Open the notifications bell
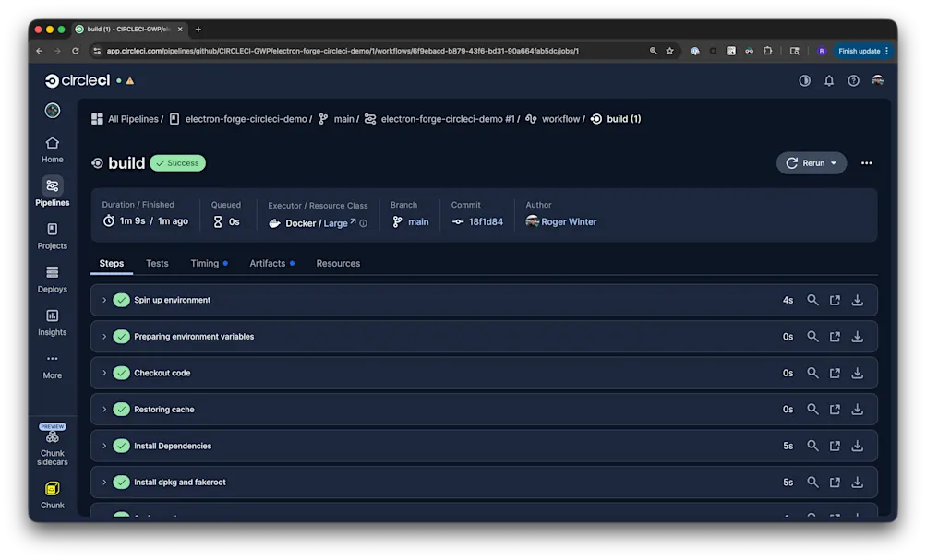The width and height of the screenshot is (926, 560). pos(829,81)
